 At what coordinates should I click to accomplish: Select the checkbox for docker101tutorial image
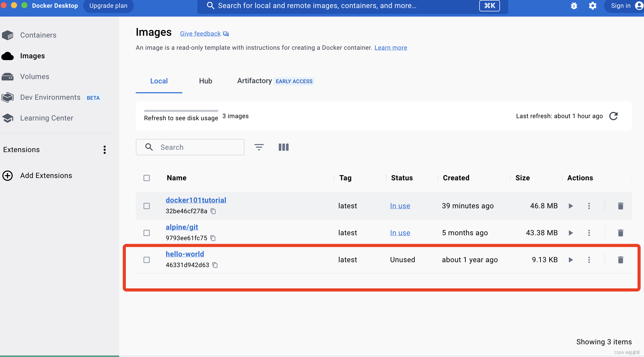tap(147, 205)
